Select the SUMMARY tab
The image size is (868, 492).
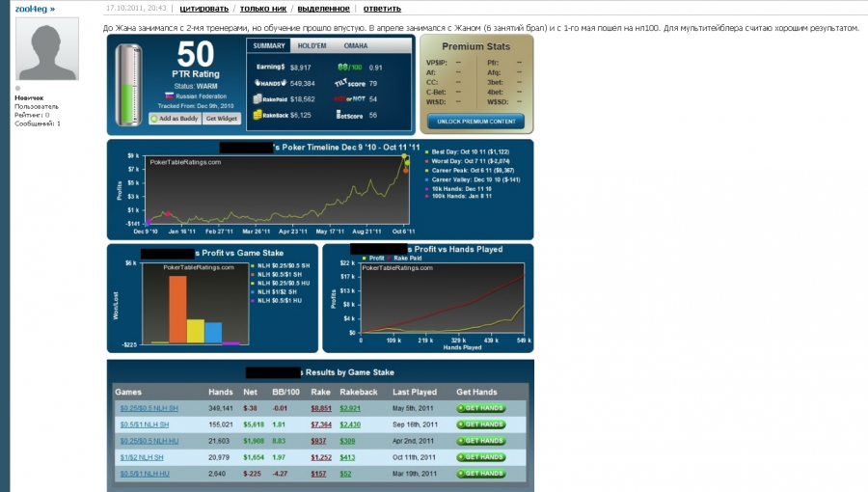[x=269, y=45]
